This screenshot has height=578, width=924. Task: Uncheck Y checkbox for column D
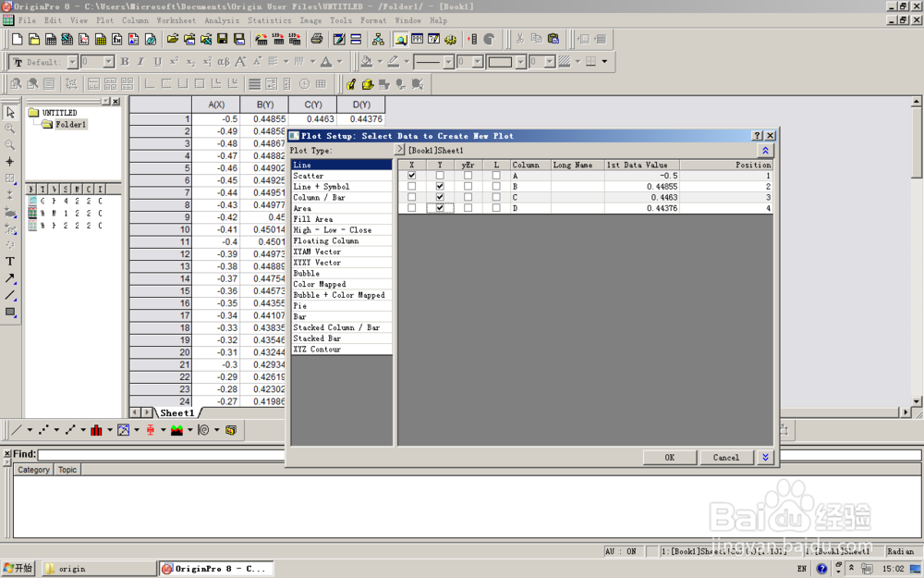pyautogui.click(x=440, y=207)
